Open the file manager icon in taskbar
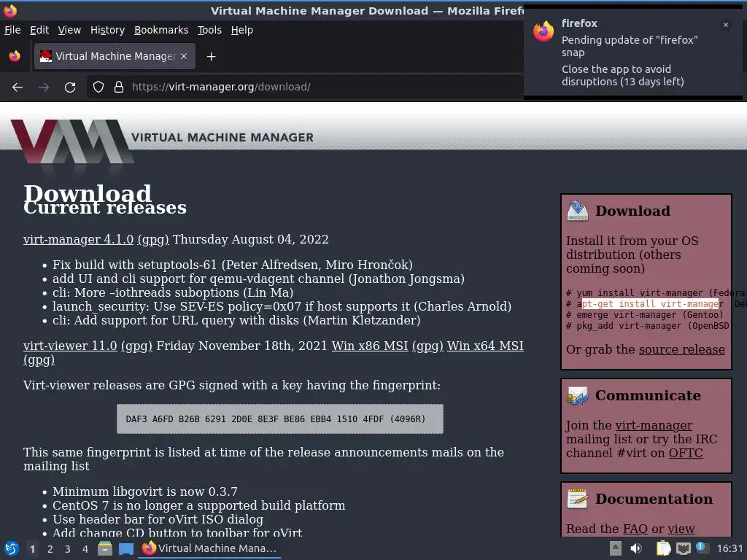This screenshot has height=560, width=747. [x=105, y=548]
